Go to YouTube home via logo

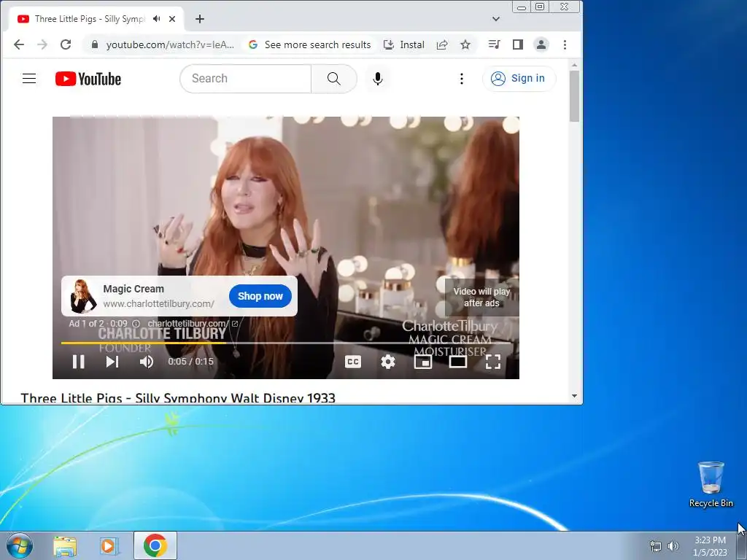[88, 79]
